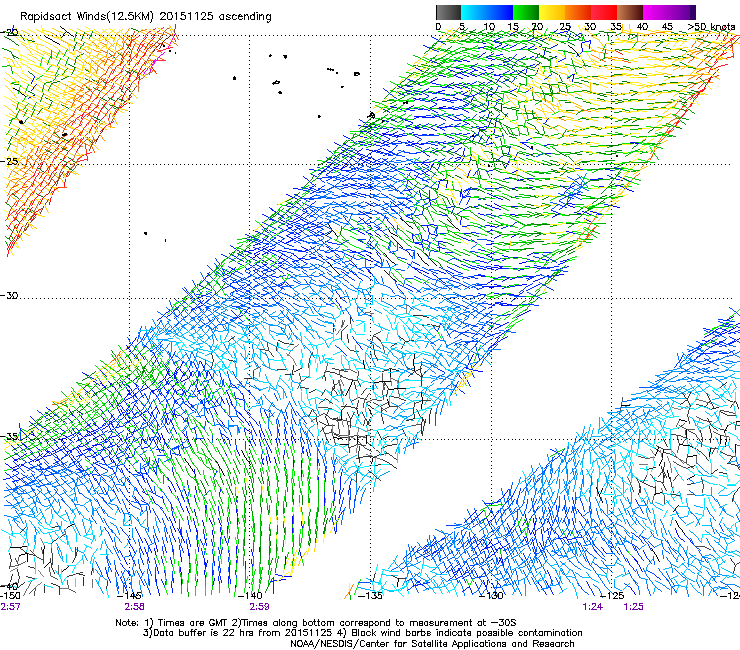This screenshot has width=740, height=650.
Task: Click the purple time label '2:57'
Action: point(10,607)
